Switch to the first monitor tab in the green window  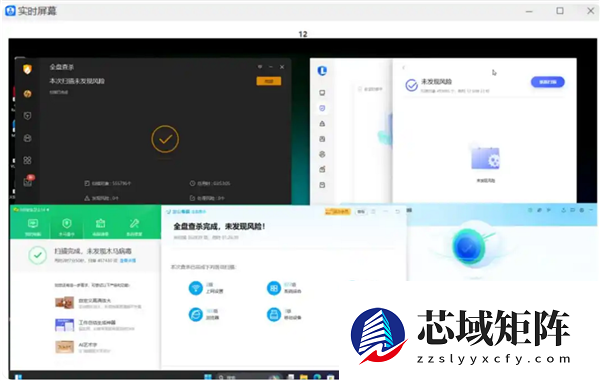pyautogui.click(x=33, y=227)
